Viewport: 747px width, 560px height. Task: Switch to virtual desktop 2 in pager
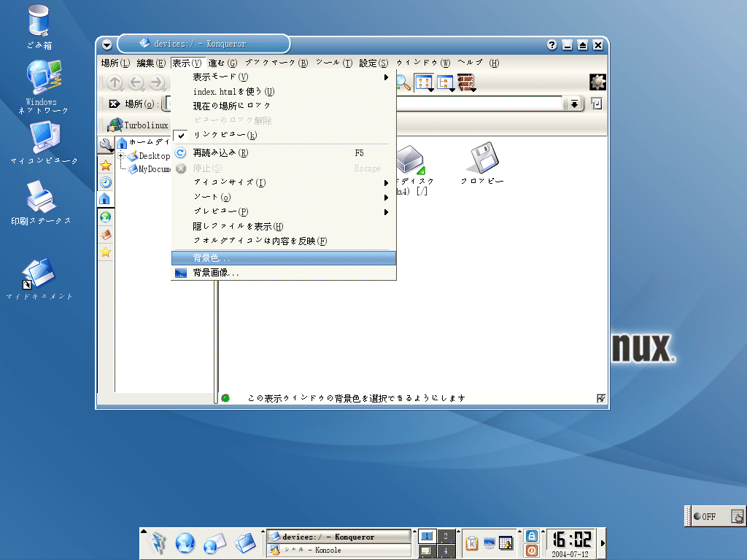tap(446, 536)
